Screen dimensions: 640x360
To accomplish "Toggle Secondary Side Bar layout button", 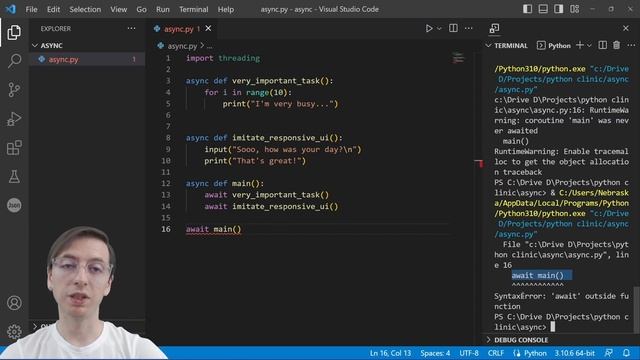I will pyautogui.click(x=558, y=9).
